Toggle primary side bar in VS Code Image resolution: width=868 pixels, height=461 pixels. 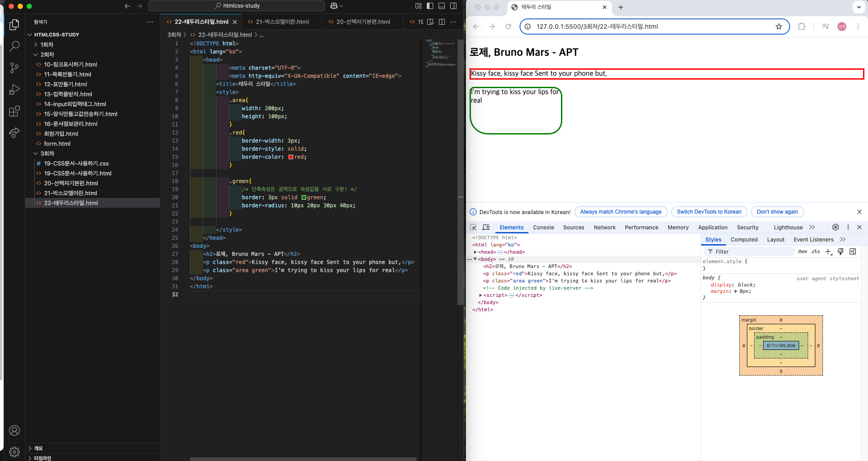tap(430, 6)
